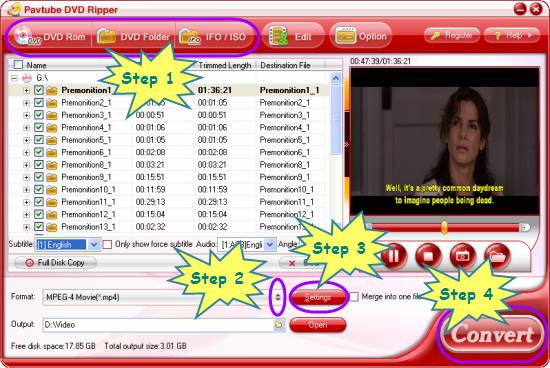
Task: Sort by the Name column header
Action: pos(36,65)
